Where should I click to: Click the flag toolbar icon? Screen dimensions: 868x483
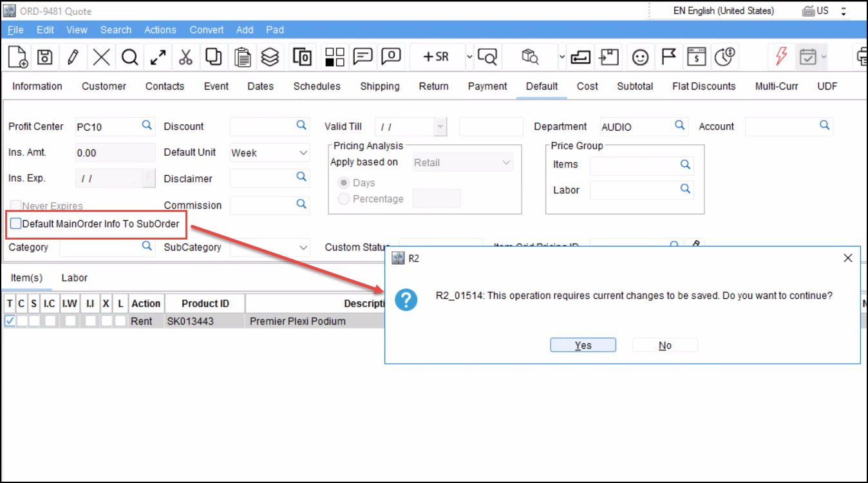[668, 57]
